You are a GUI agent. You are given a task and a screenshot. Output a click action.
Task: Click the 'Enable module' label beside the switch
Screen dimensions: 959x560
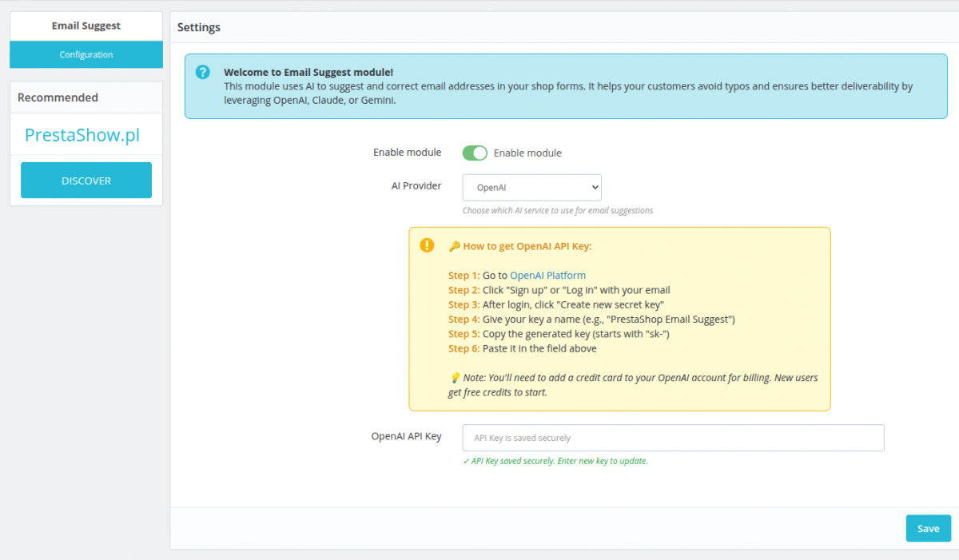[527, 153]
